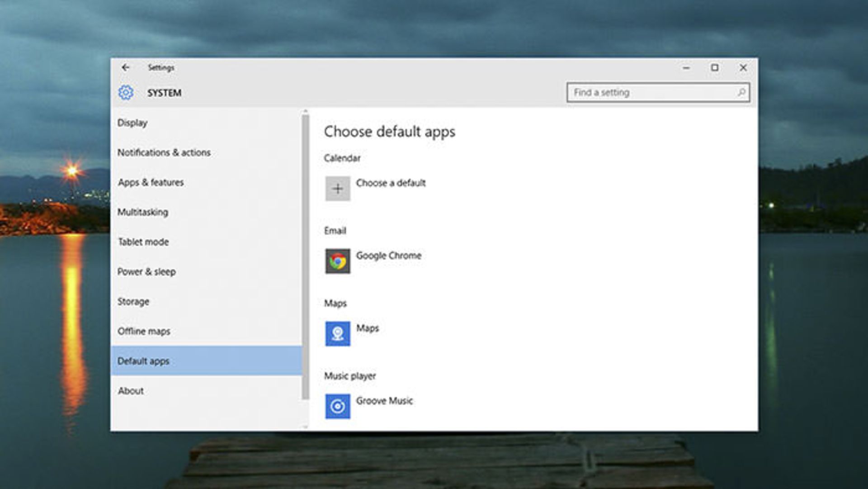The height and width of the screenshot is (489, 868).
Task: Select Default apps in sidebar
Action: click(x=206, y=361)
